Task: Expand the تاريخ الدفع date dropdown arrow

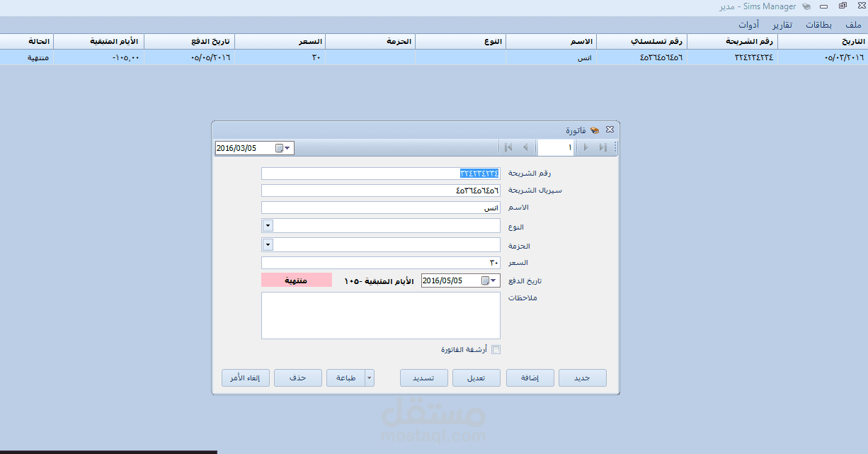Action: pos(494,280)
